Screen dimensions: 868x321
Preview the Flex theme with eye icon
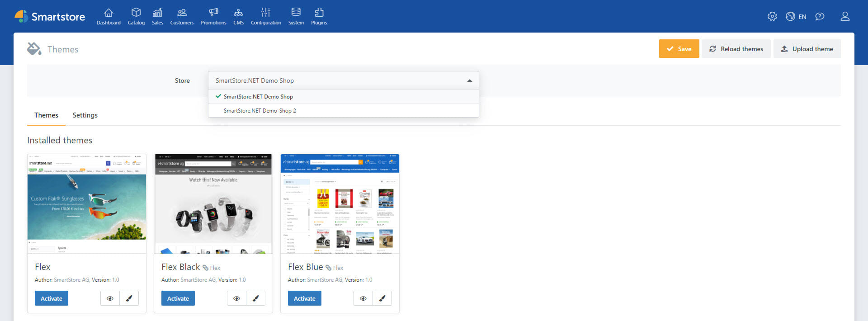tap(110, 298)
